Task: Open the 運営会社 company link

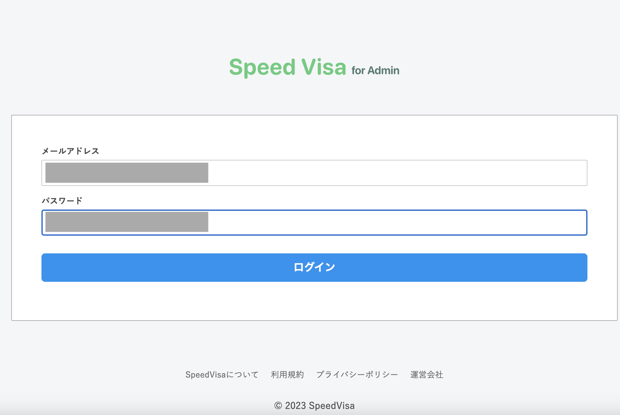Action: (x=427, y=375)
